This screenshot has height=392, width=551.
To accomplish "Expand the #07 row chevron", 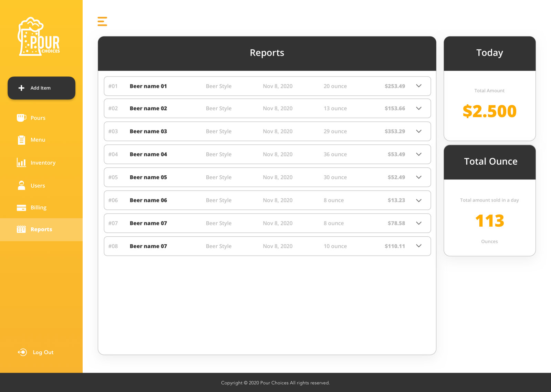I will [419, 223].
